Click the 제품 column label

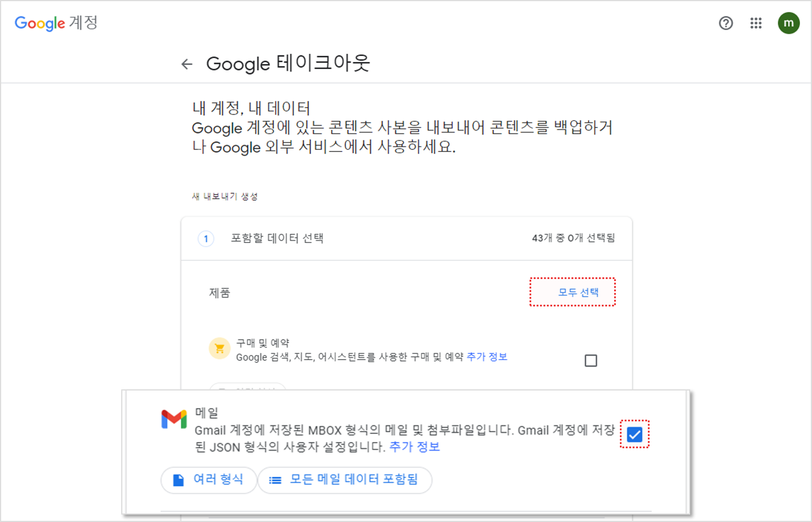click(220, 293)
